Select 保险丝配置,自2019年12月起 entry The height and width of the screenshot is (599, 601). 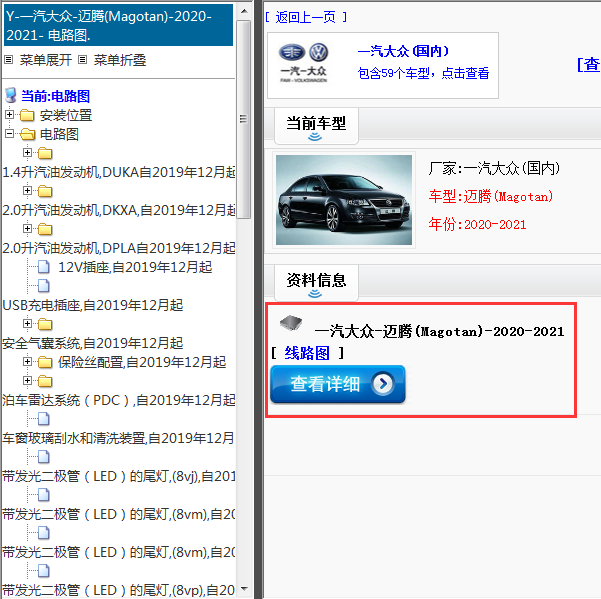tap(142, 362)
